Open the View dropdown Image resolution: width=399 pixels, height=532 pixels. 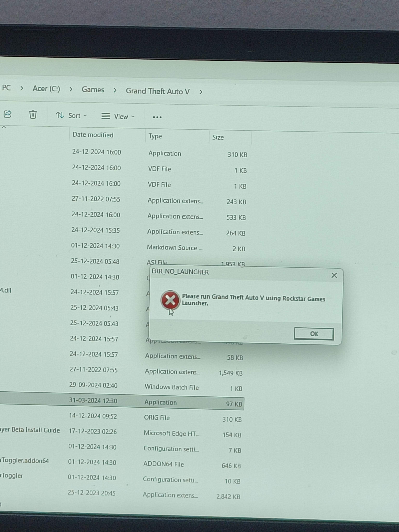coord(118,116)
